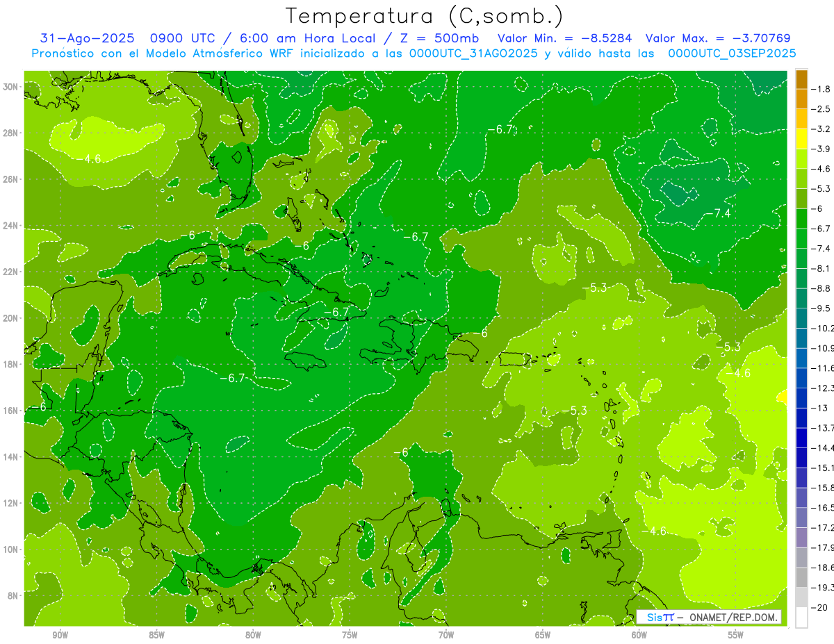The image size is (834, 644).
Task: Select the dark orange top legend swatch
Action: (801, 79)
